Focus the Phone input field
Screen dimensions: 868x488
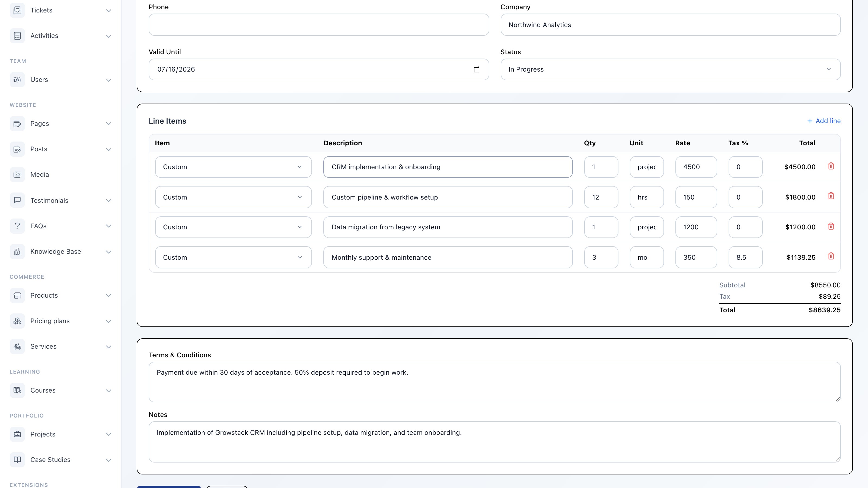(x=319, y=25)
